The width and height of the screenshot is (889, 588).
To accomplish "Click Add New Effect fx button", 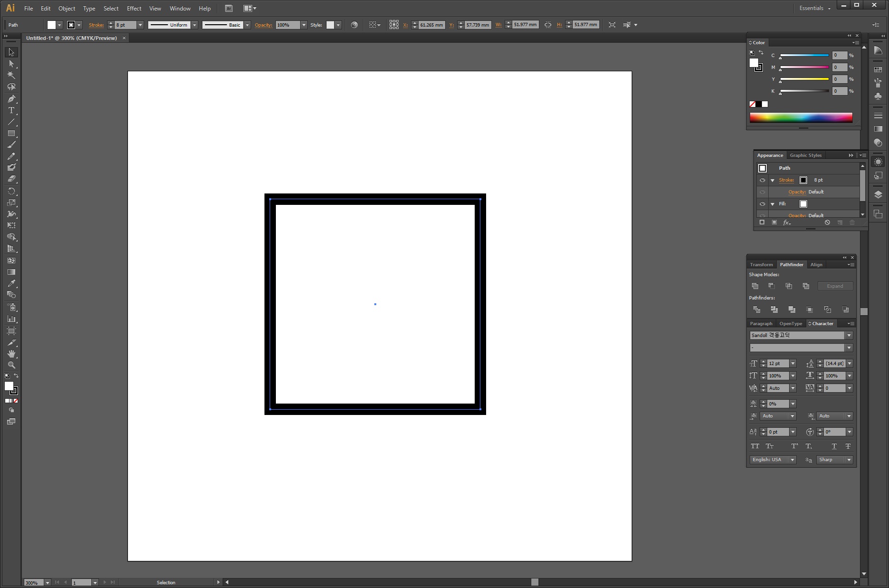I will (x=787, y=222).
